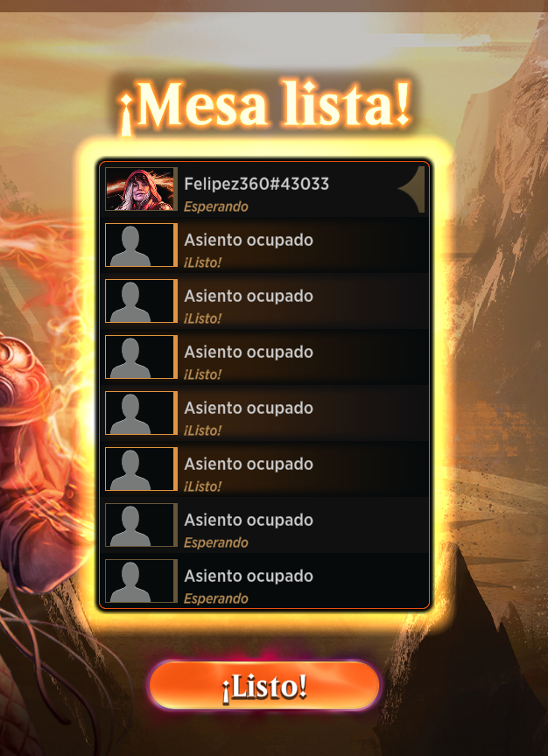Select the first Asiento ocupado silhouette avatar
This screenshot has width=548, height=756.
pos(141,245)
